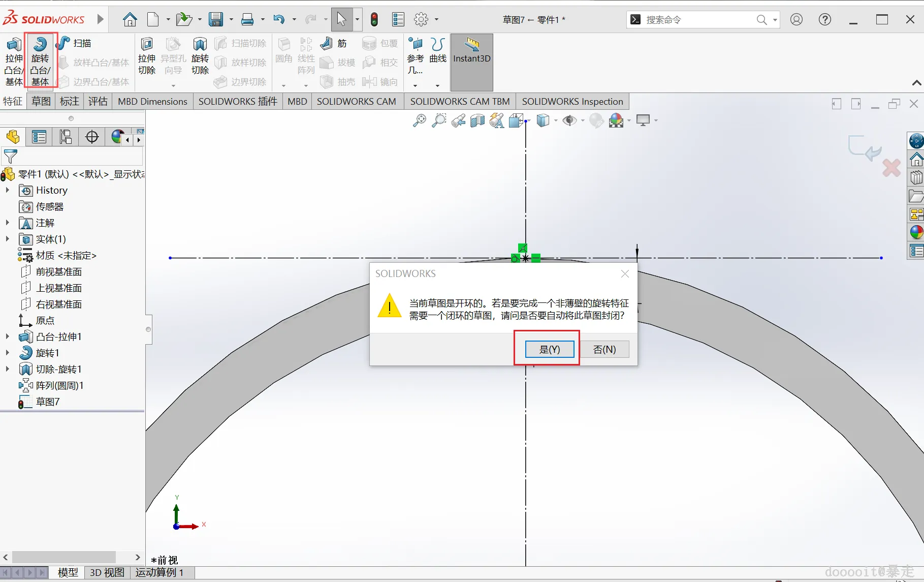Confirm with the 是(Y) button

pyautogui.click(x=550, y=349)
